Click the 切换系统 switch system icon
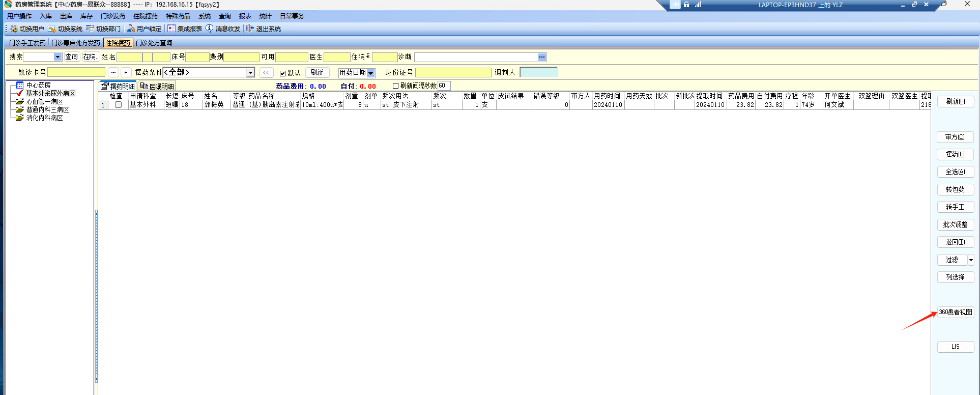This screenshot has width=980, height=395. coord(52,29)
